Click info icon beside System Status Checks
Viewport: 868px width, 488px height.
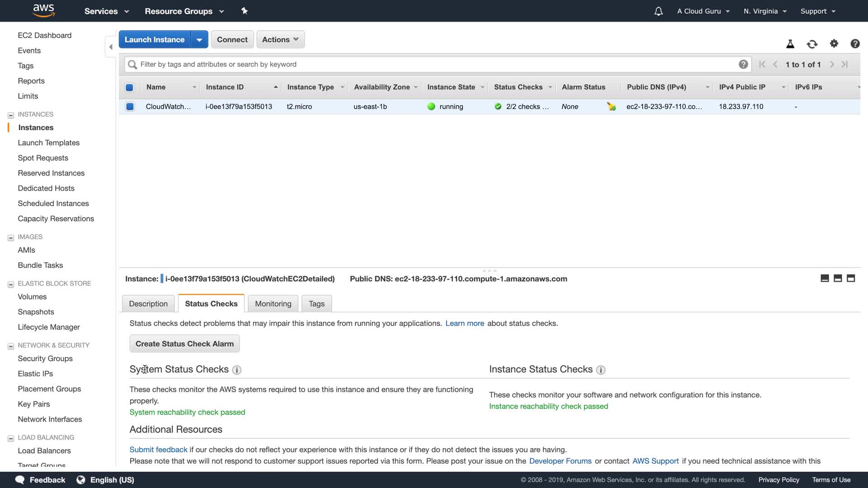(x=236, y=370)
